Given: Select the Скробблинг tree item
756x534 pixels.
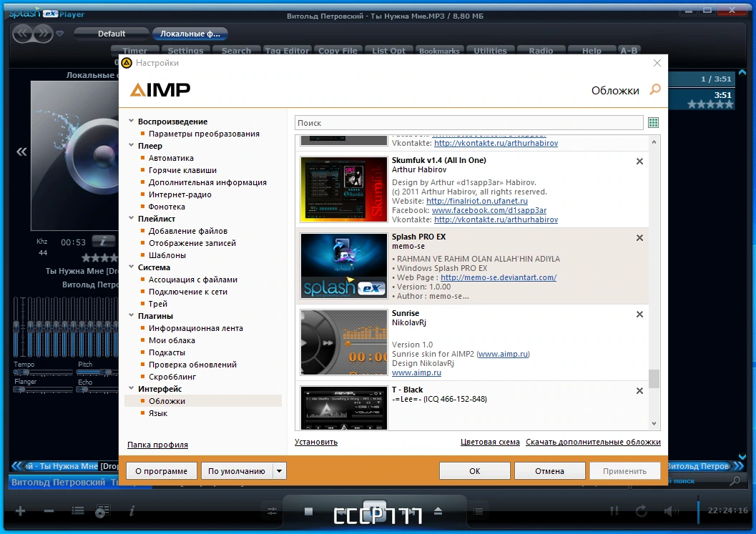Looking at the screenshot, I should [172, 377].
